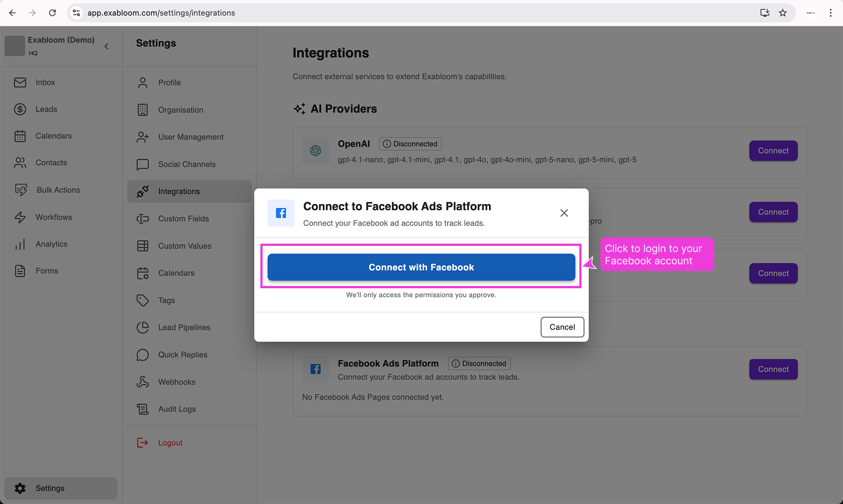The height and width of the screenshot is (504, 843).
Task: Switch to the Social Channels settings section
Action: [186, 164]
